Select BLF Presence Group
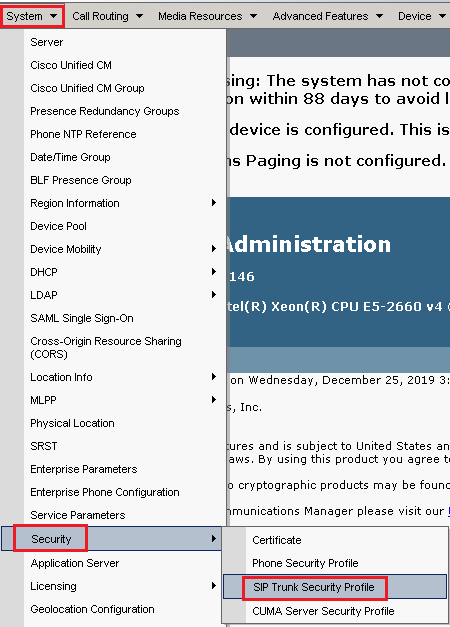Image resolution: width=450 pixels, height=627 pixels. point(80,180)
